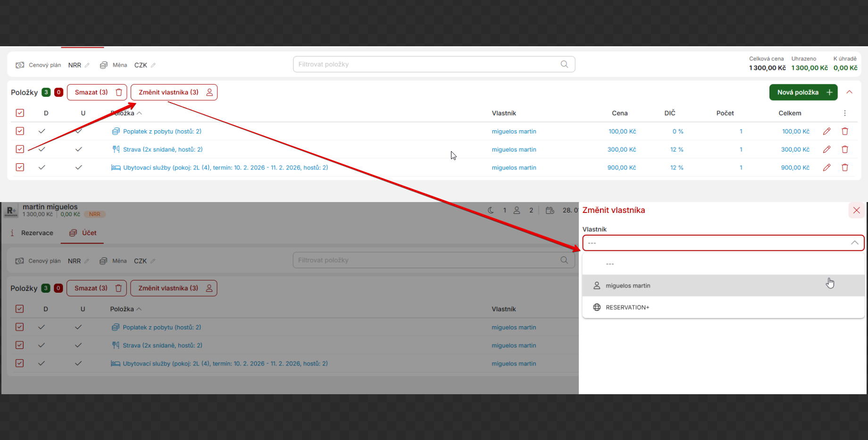Select miguelos martin from owner list
The height and width of the screenshot is (440, 868).
[628, 286]
